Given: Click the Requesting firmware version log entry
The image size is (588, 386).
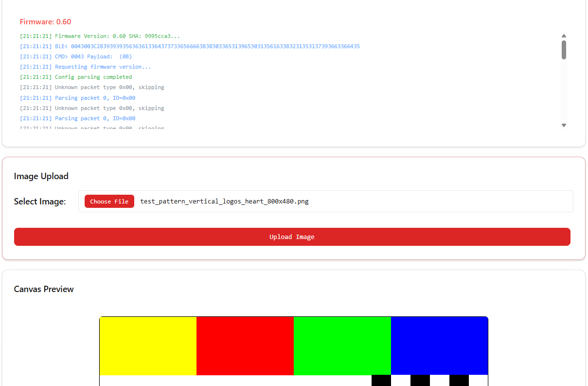Looking at the screenshot, I should point(85,67).
